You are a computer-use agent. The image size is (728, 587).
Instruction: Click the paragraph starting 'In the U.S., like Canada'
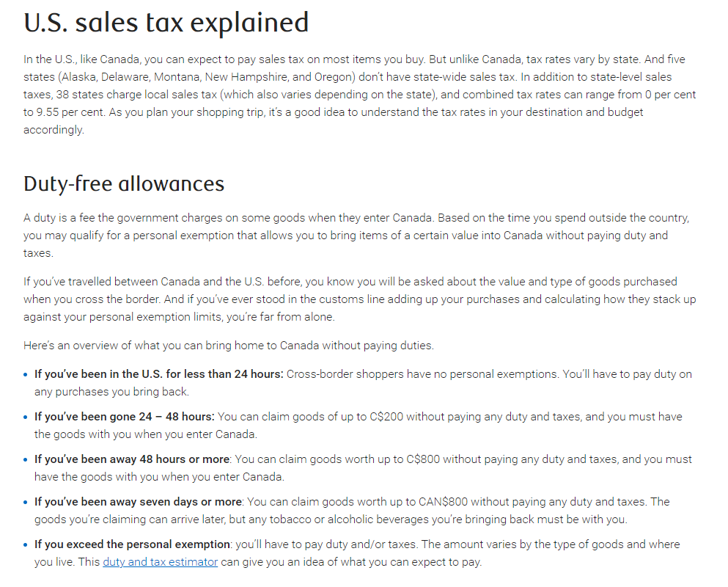[x=360, y=95]
